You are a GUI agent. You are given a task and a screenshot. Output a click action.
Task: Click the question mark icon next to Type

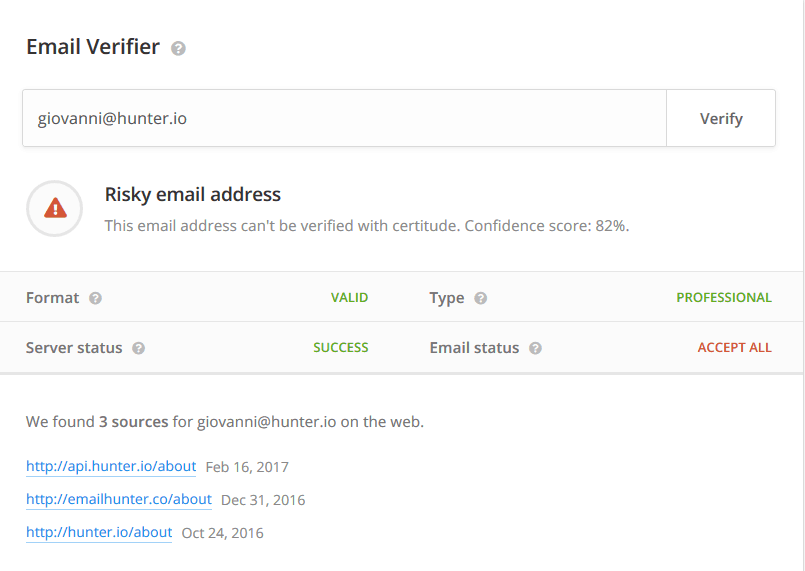[x=480, y=298]
